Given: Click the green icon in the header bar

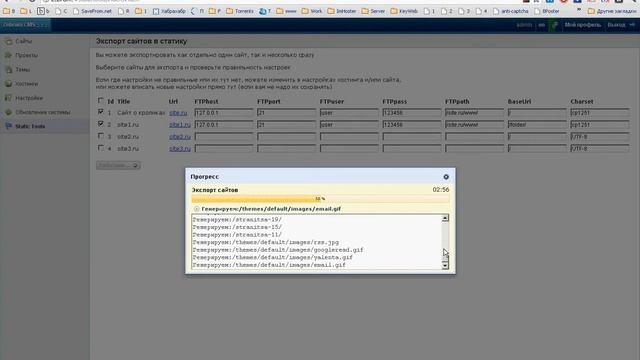Looking at the screenshot, I should 554,25.
